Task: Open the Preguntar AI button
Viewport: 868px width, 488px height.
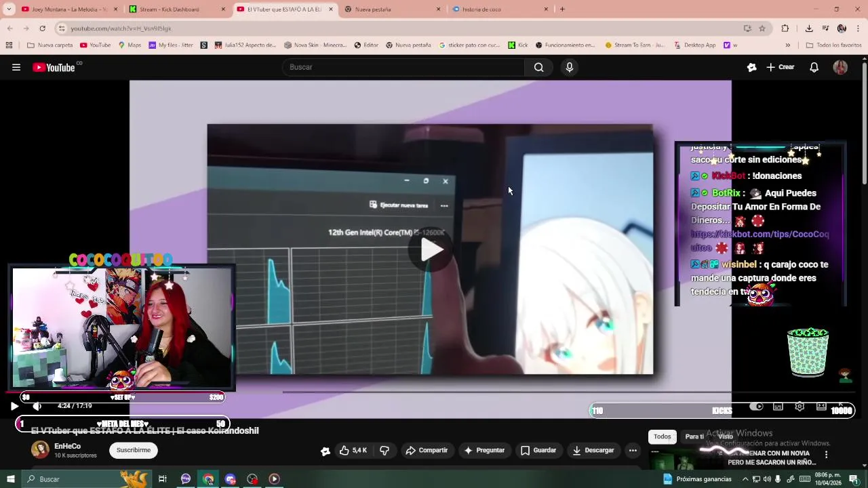Action: coord(484,450)
